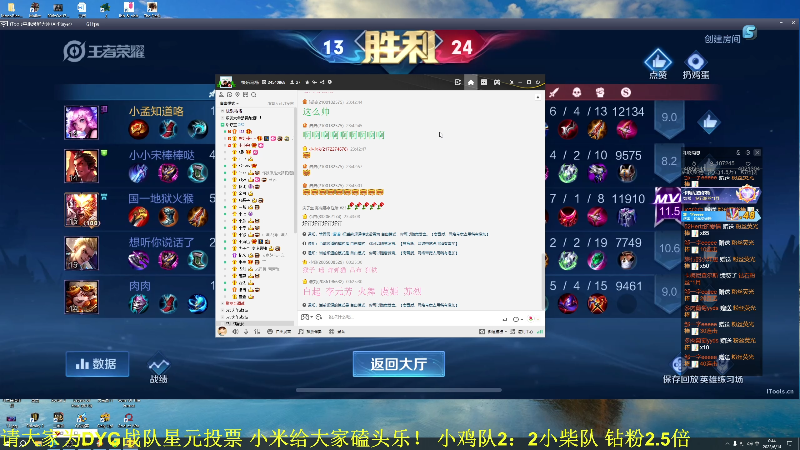Click the chat message scrollbar
This screenshot has height=450, width=800.
542,280
